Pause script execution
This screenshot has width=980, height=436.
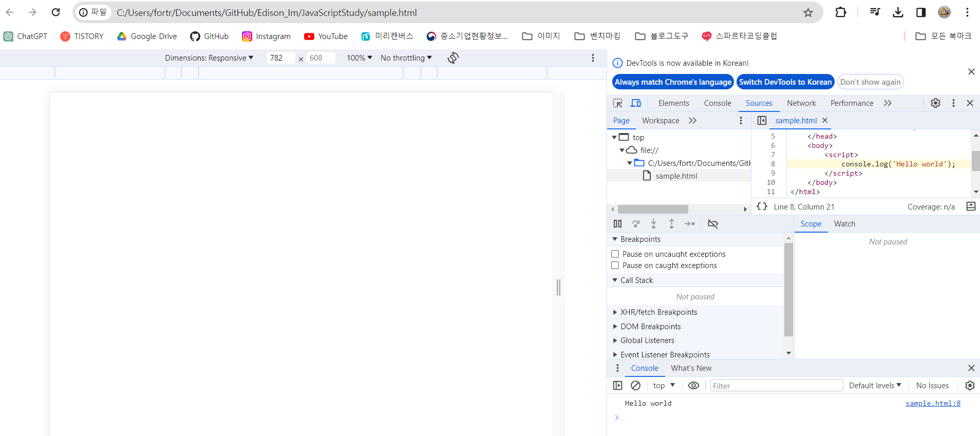(617, 223)
